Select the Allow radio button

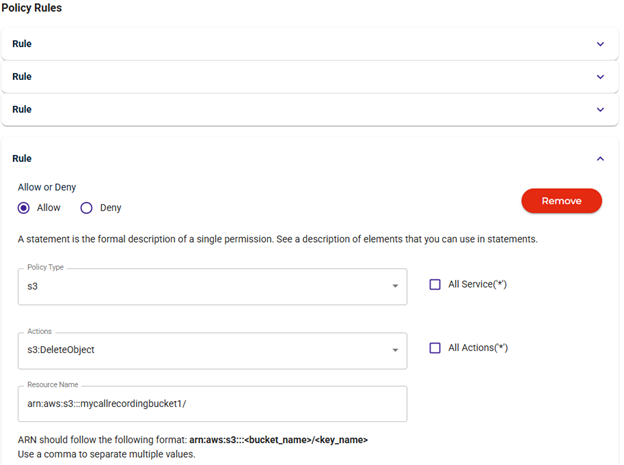[23, 208]
